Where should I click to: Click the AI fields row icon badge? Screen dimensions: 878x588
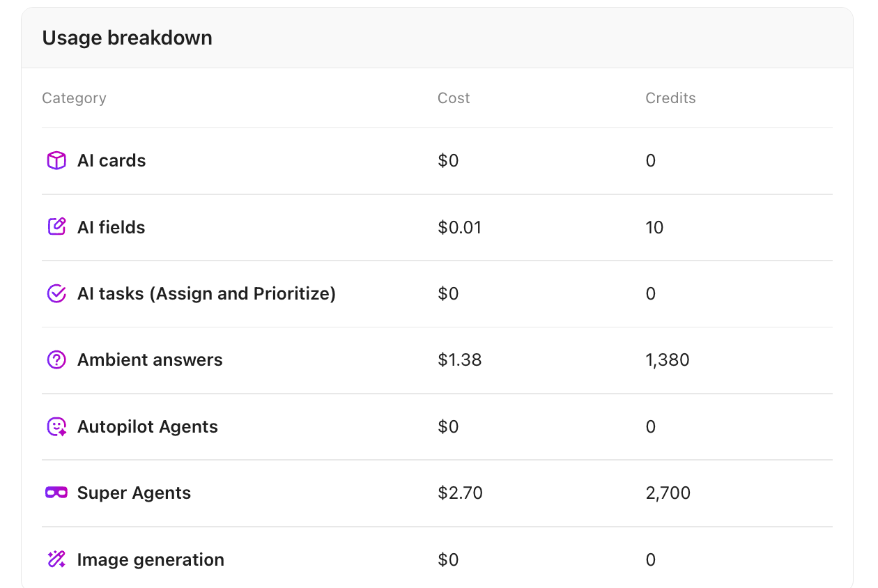[x=56, y=227]
